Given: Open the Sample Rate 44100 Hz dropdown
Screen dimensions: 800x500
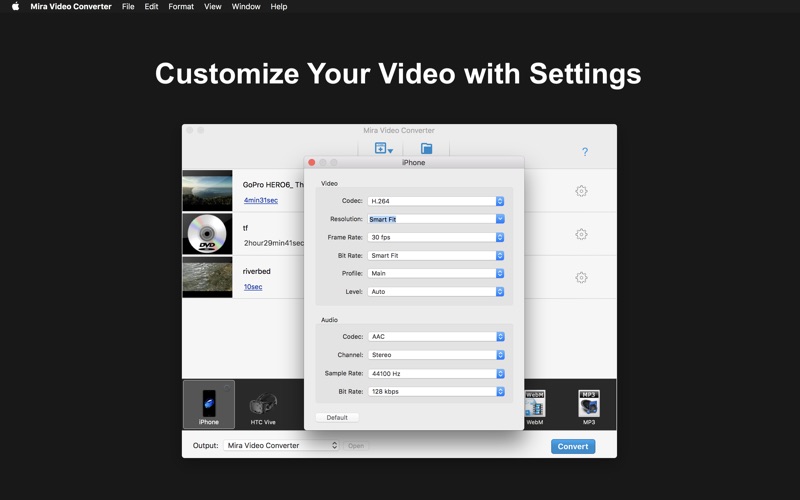Looking at the screenshot, I should pyautogui.click(x=436, y=373).
